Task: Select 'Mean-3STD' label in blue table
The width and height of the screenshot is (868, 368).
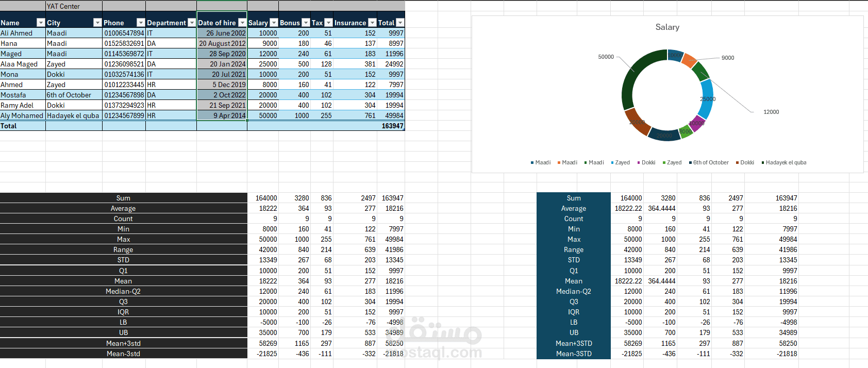Action: tap(574, 354)
